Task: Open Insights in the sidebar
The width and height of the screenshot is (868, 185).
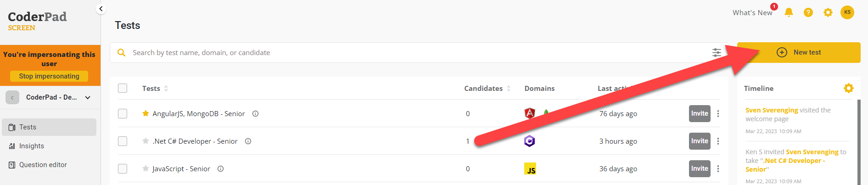Action: pyautogui.click(x=32, y=146)
